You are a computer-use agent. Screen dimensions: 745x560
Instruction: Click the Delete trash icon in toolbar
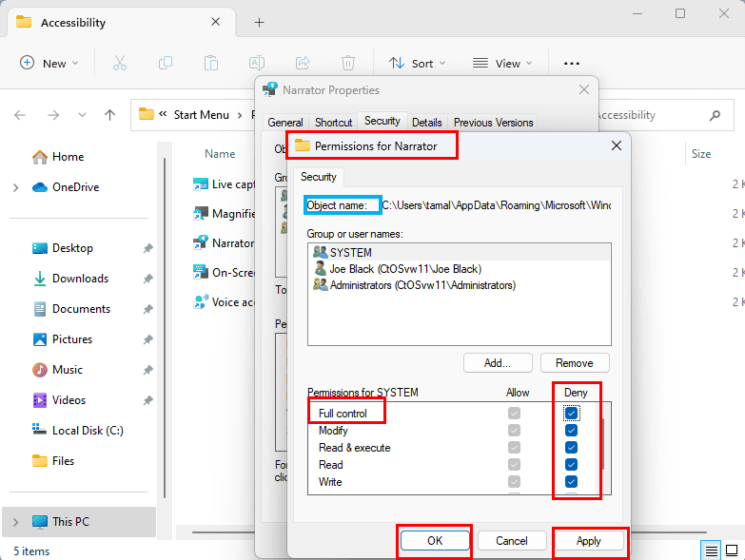pos(348,63)
